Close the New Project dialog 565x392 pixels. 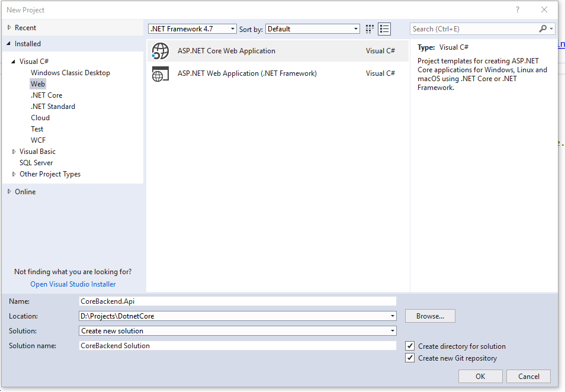pos(544,9)
